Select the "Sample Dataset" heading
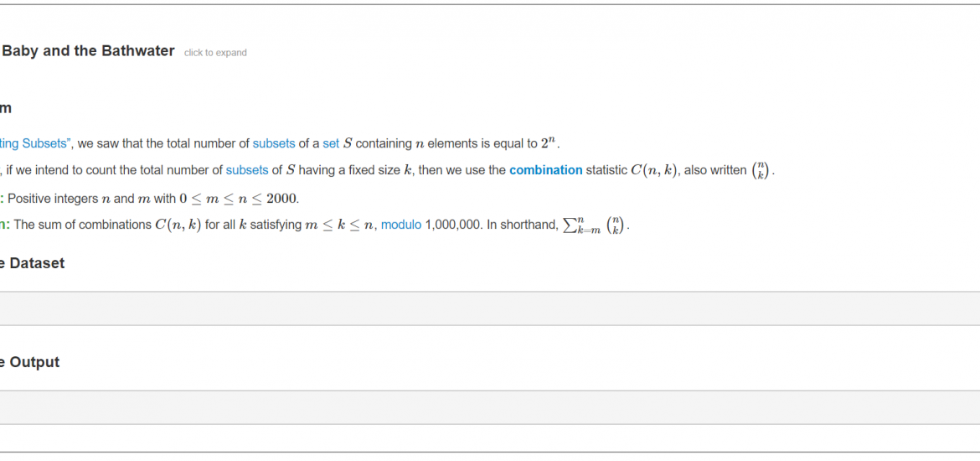 point(32,263)
